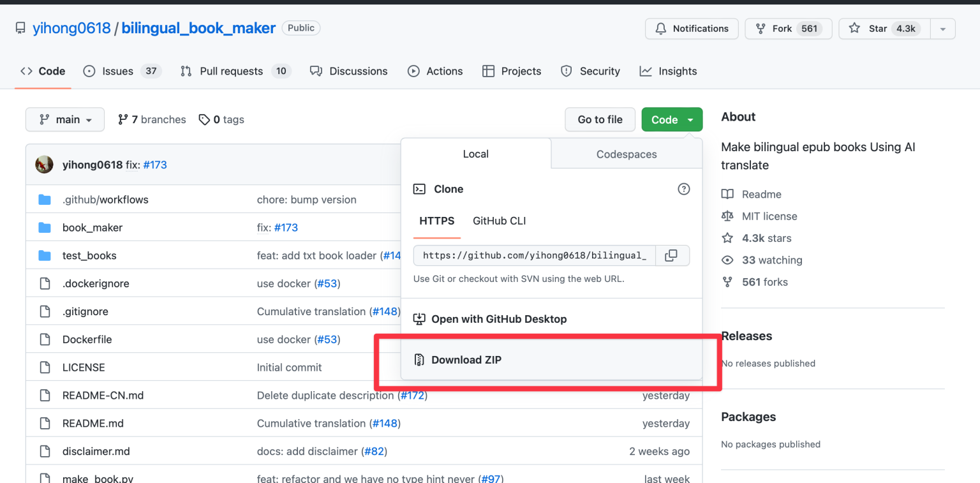Star the repository
This screenshot has width=980, height=483.
point(885,29)
